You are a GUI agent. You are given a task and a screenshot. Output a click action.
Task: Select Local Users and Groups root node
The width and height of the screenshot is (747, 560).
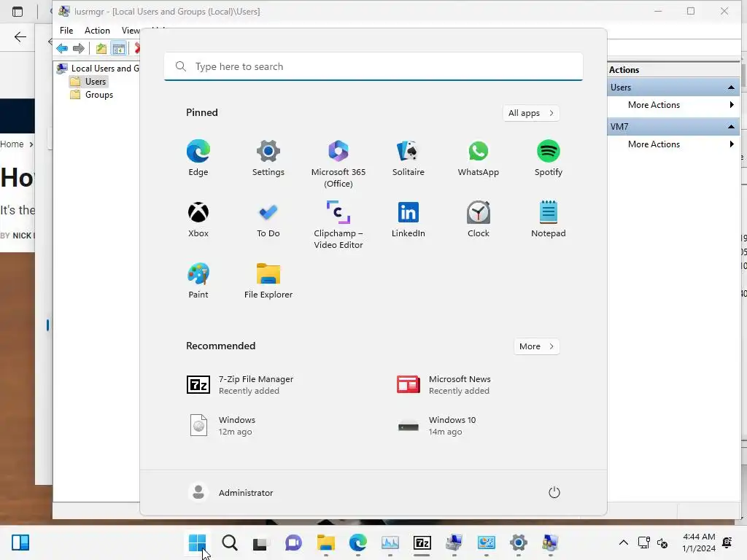[x=98, y=68]
